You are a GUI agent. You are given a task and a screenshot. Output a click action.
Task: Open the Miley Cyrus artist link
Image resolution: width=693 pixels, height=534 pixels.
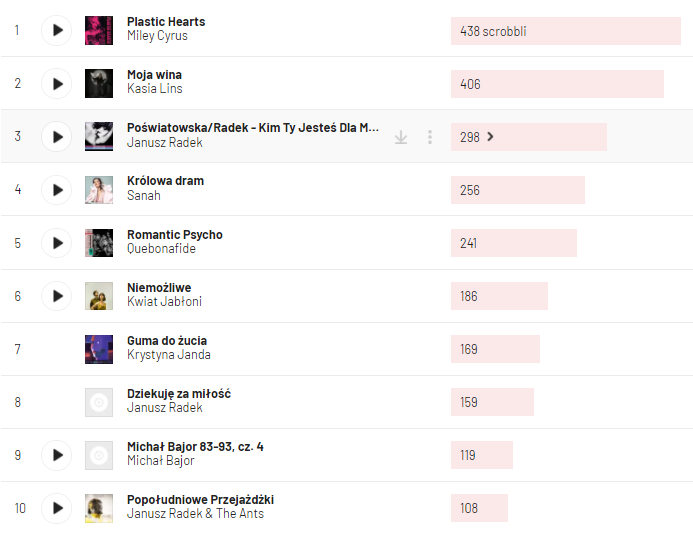tap(157, 36)
